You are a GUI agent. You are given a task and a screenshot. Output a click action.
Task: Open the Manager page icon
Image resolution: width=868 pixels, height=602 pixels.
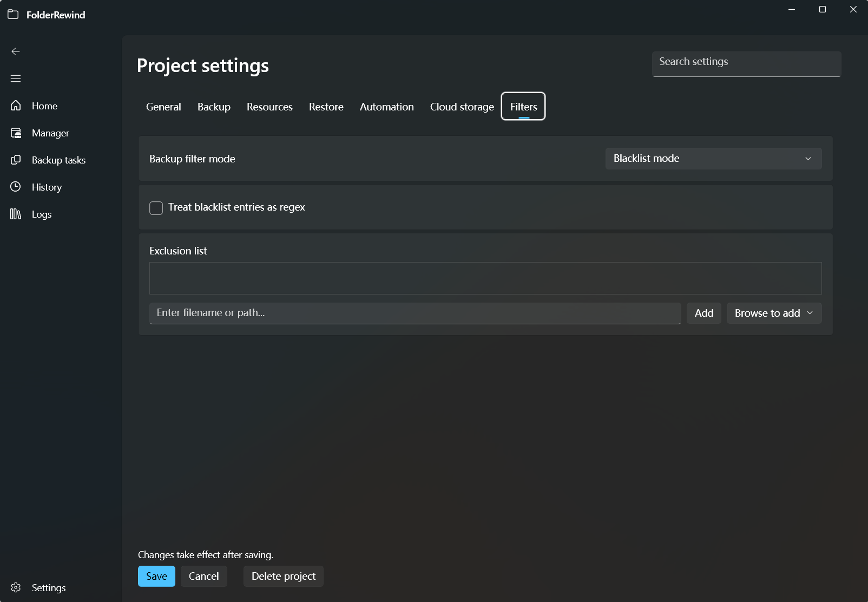[x=16, y=133]
